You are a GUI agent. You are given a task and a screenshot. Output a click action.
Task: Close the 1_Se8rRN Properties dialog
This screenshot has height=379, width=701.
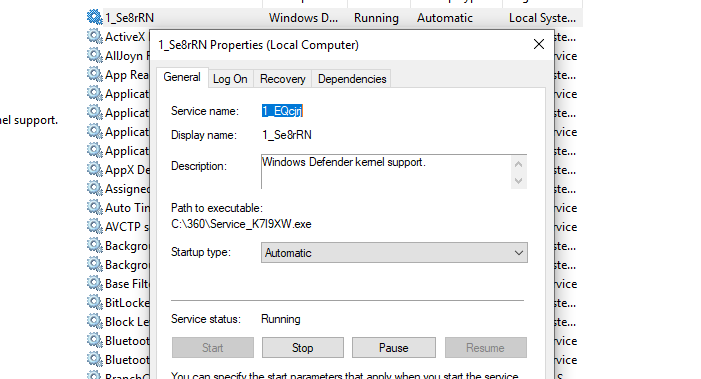click(539, 44)
